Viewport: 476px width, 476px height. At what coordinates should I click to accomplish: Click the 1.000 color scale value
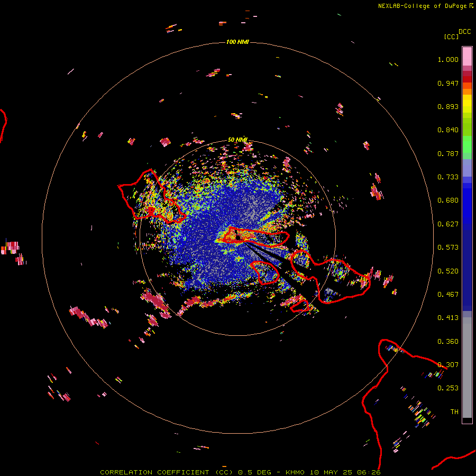448,59
